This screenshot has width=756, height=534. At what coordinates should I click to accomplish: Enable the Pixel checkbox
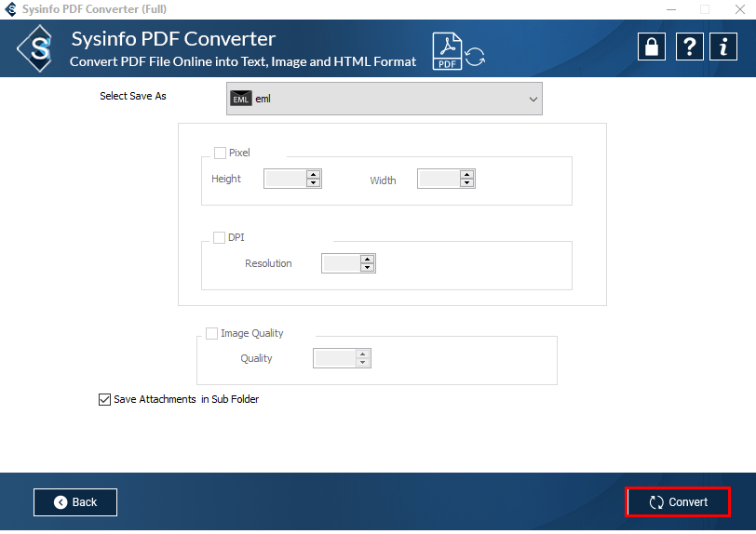pos(220,153)
